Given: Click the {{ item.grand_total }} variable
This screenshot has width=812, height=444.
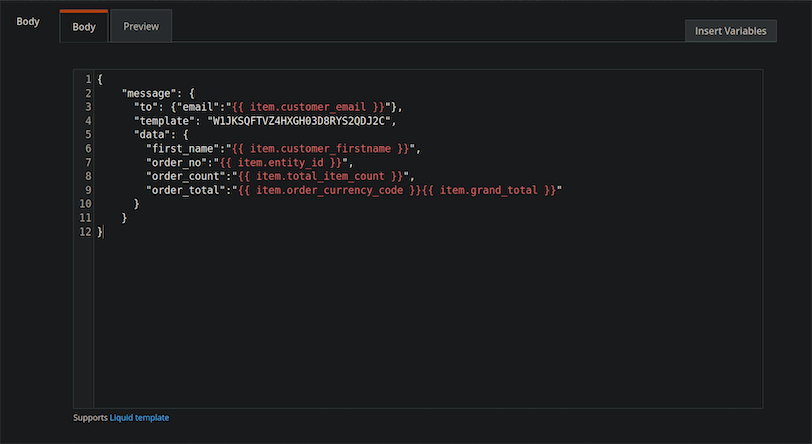Looking at the screenshot, I should [x=489, y=190].
